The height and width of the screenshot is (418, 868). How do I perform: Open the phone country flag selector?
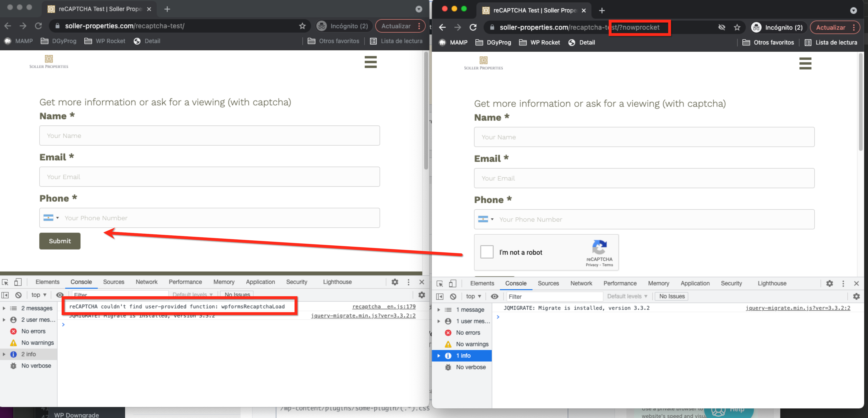point(51,218)
